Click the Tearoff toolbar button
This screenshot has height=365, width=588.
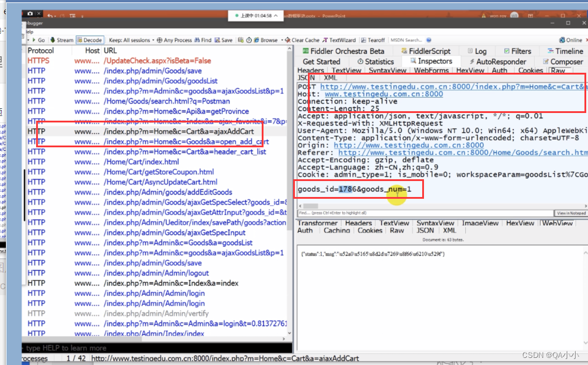pos(372,40)
